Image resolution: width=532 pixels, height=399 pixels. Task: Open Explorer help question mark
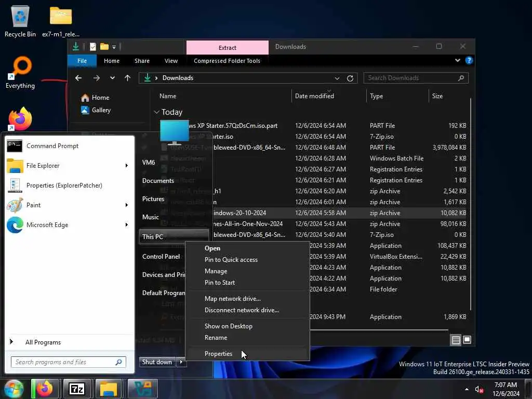pos(469,60)
